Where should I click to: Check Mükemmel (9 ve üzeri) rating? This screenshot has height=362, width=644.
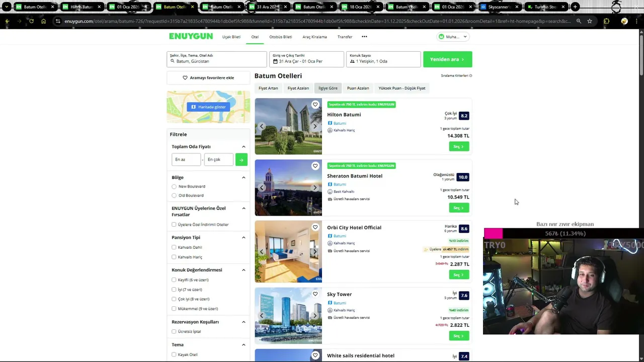tap(174, 309)
